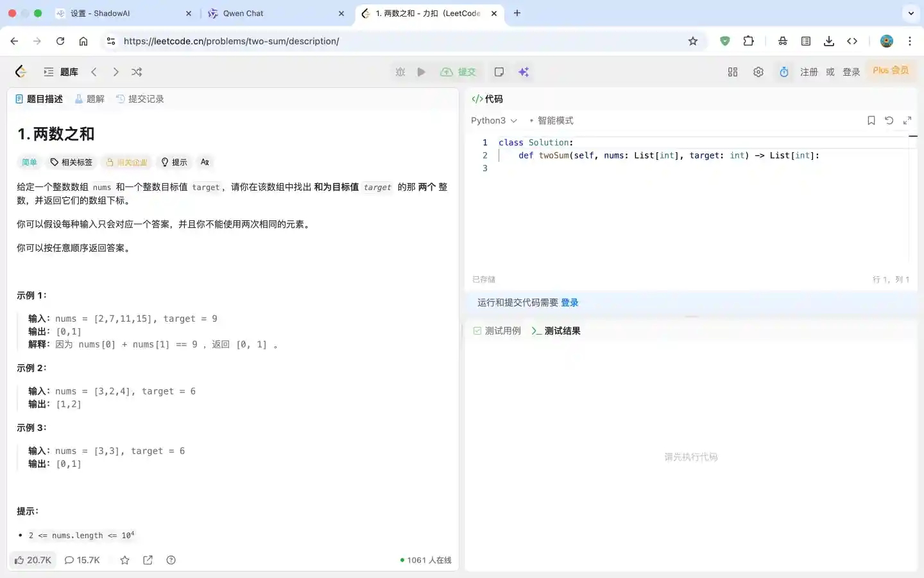Click the help question mark icon
Image resolution: width=924 pixels, height=578 pixels.
171,560
